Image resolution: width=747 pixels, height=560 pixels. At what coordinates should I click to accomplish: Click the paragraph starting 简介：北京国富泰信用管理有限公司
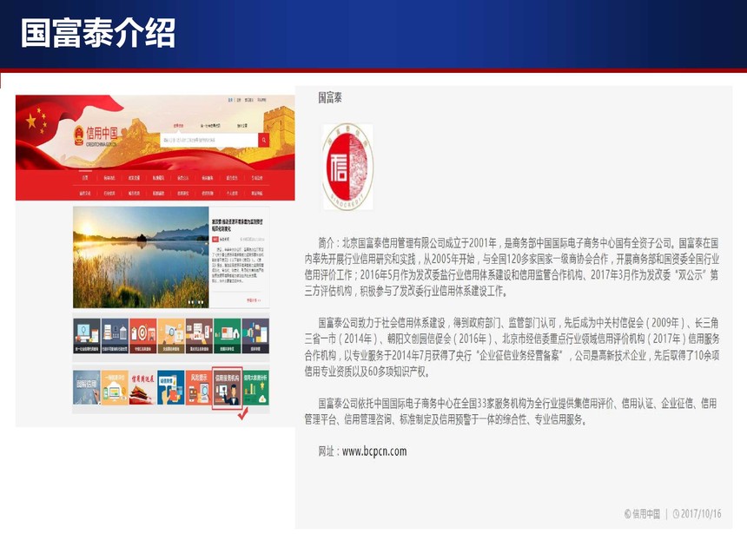[x=512, y=267]
